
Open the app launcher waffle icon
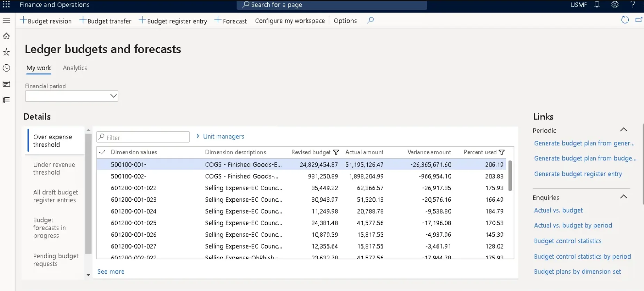[x=6, y=5]
